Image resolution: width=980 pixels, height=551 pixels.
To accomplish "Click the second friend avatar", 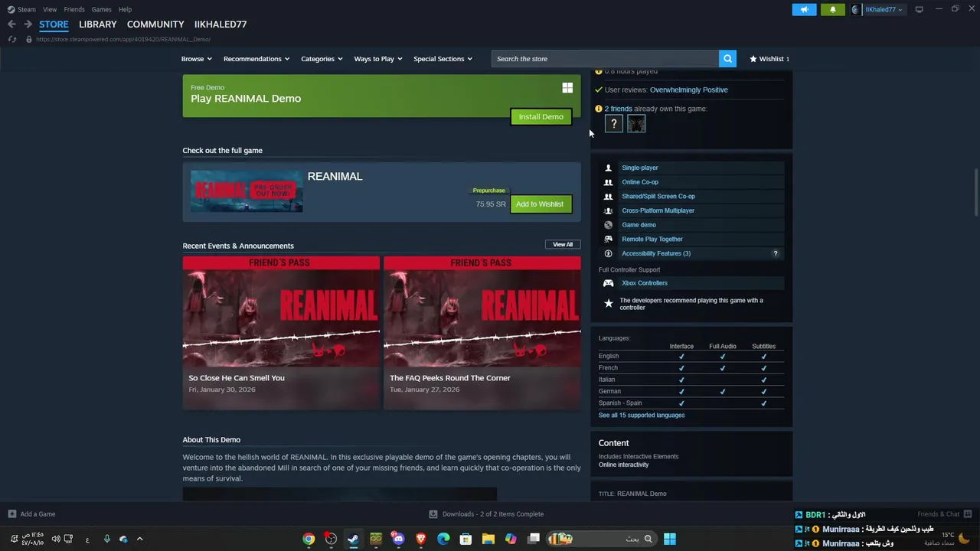I will (x=636, y=123).
